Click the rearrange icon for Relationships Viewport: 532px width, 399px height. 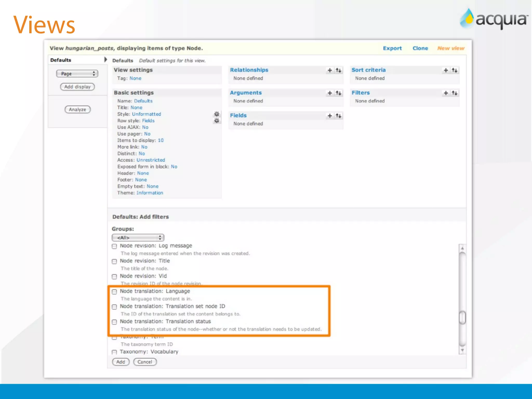tap(338, 70)
